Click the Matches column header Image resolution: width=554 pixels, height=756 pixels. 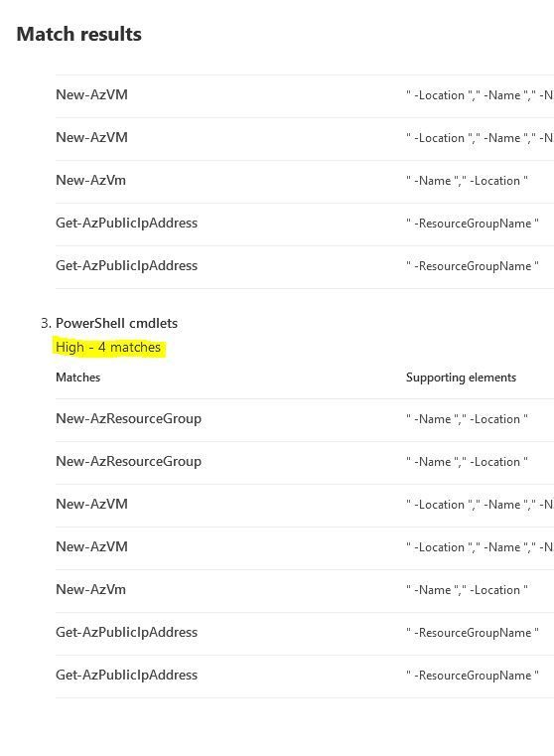78,378
